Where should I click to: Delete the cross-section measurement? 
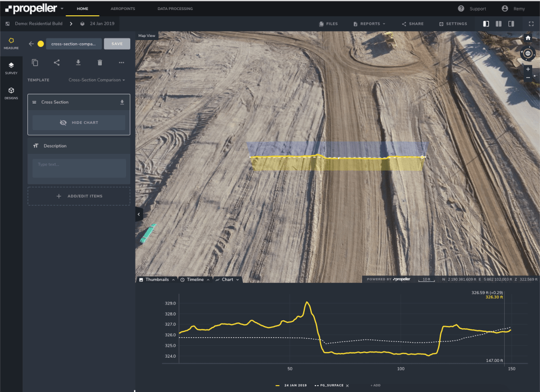[100, 62]
